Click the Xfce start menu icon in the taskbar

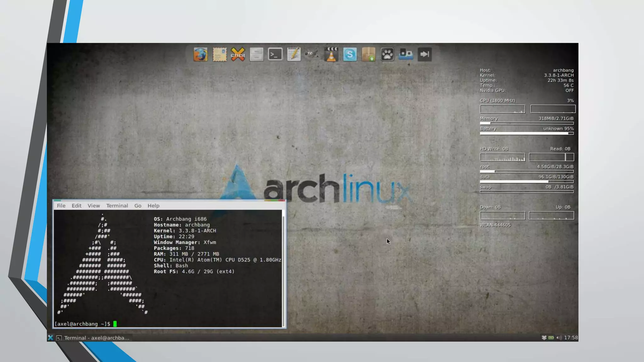[x=50, y=338]
